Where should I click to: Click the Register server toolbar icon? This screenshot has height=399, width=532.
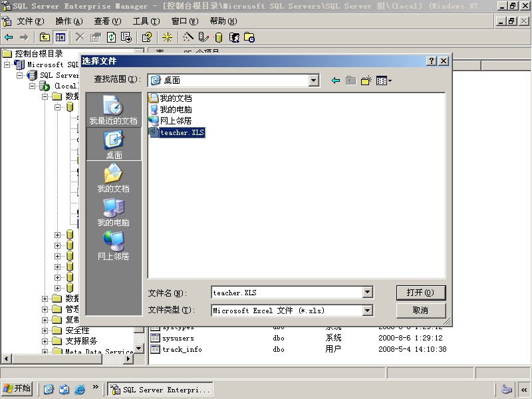(203, 37)
